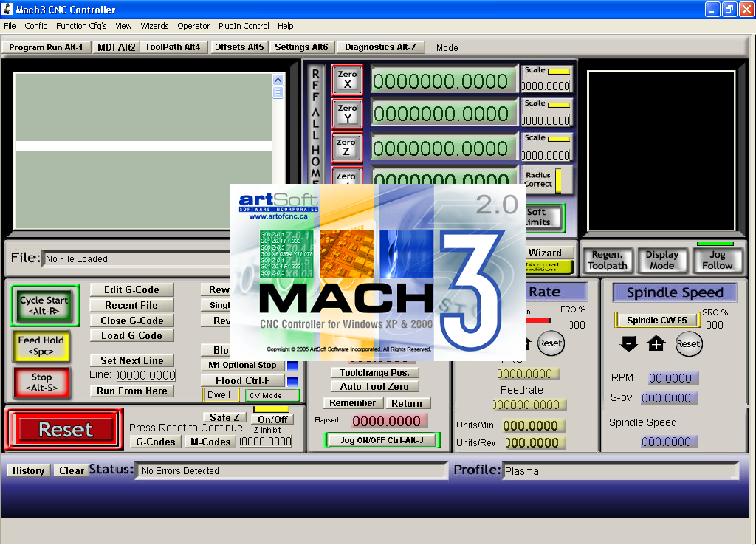
Task: Switch to ToolPath Alt4 tab
Action: (173, 47)
